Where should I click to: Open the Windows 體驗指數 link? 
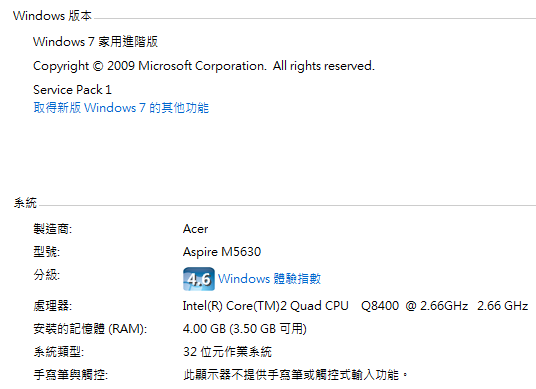(x=269, y=279)
